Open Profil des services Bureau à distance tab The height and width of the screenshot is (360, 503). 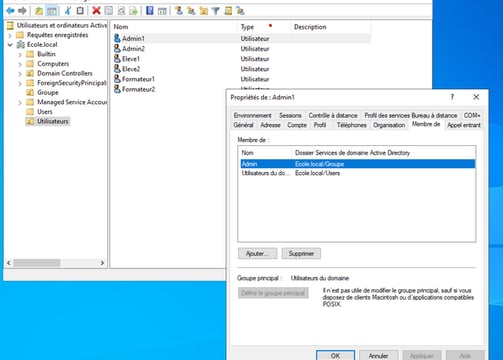411,115
